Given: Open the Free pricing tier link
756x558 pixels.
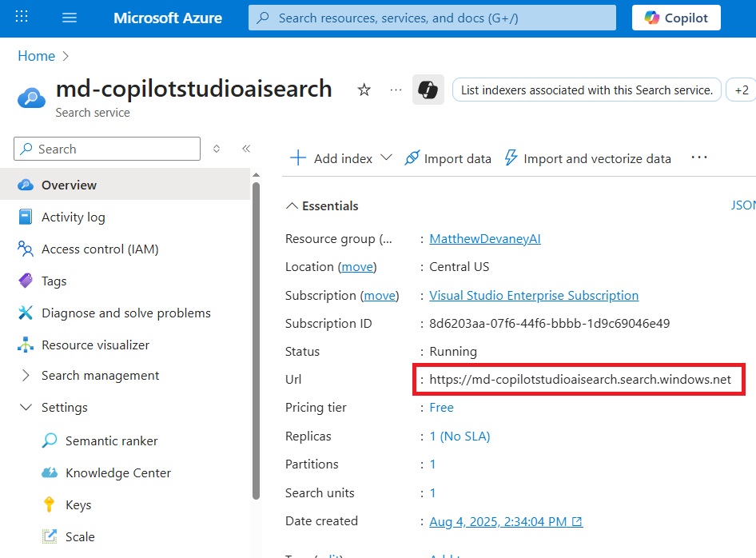Looking at the screenshot, I should 442,408.
